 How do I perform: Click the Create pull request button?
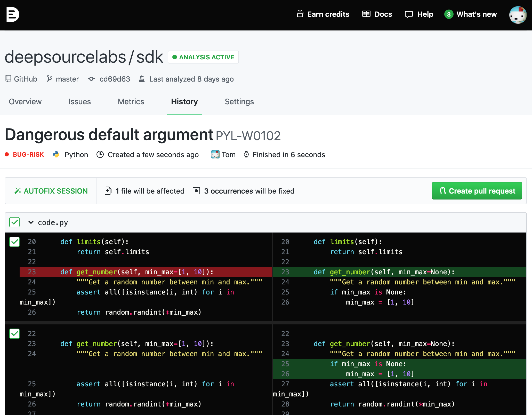point(477,191)
